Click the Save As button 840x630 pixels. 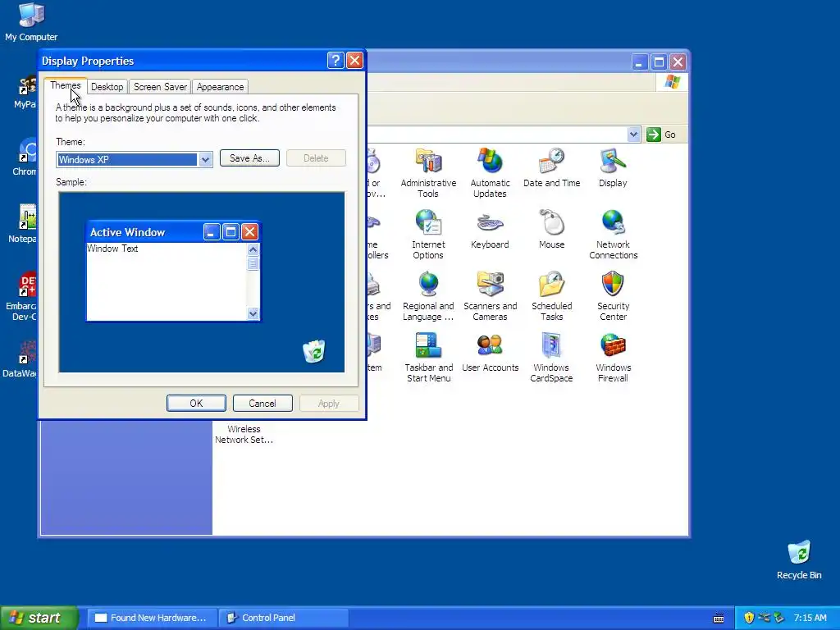(x=249, y=158)
